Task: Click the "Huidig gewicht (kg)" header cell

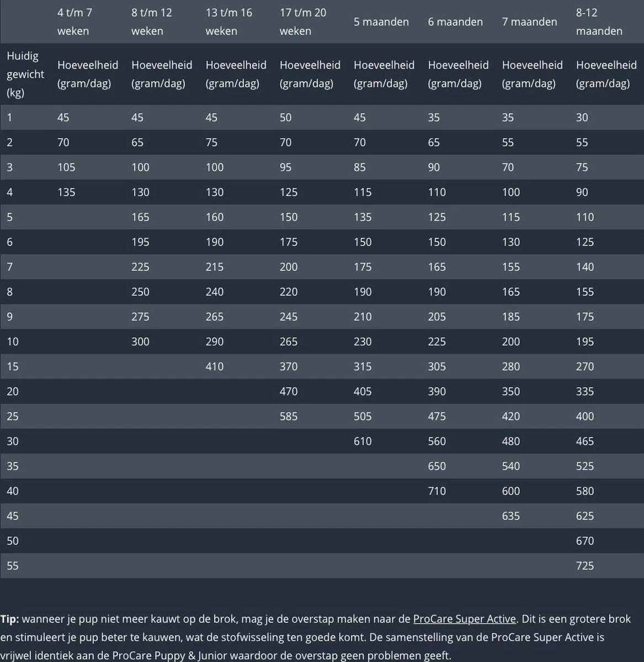Action: tap(25, 74)
